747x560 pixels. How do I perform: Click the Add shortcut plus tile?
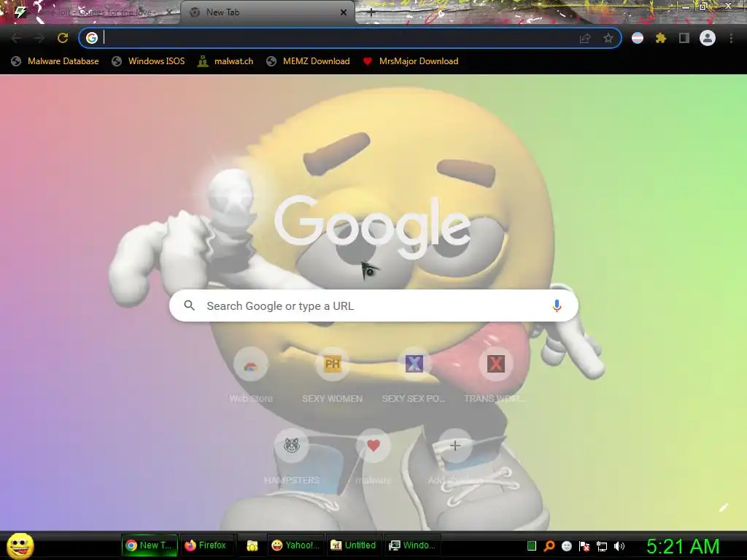[455, 458]
